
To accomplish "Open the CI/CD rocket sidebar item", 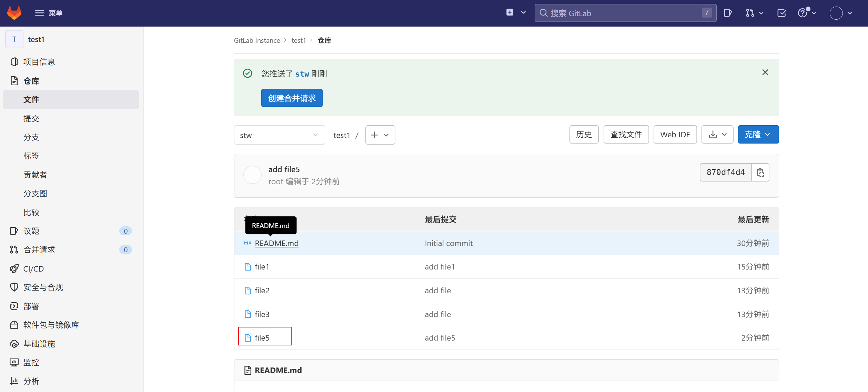I will click(33, 268).
